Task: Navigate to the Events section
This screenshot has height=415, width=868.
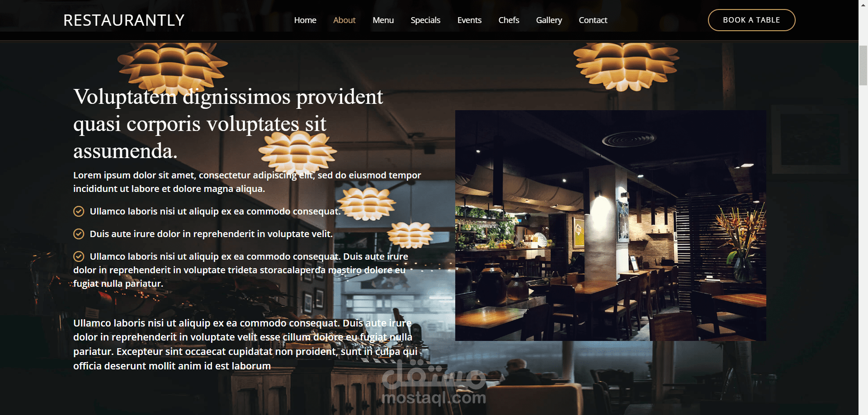Action: (x=469, y=20)
